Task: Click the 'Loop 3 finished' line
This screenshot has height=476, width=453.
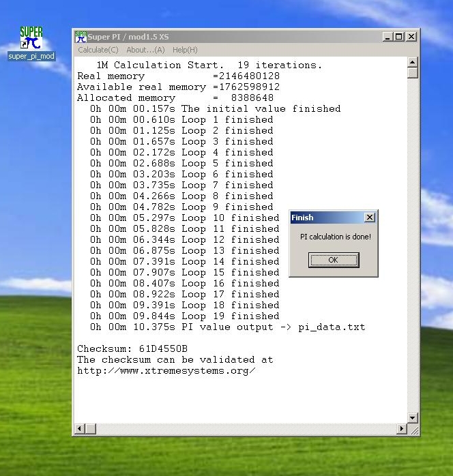Action: coord(181,142)
